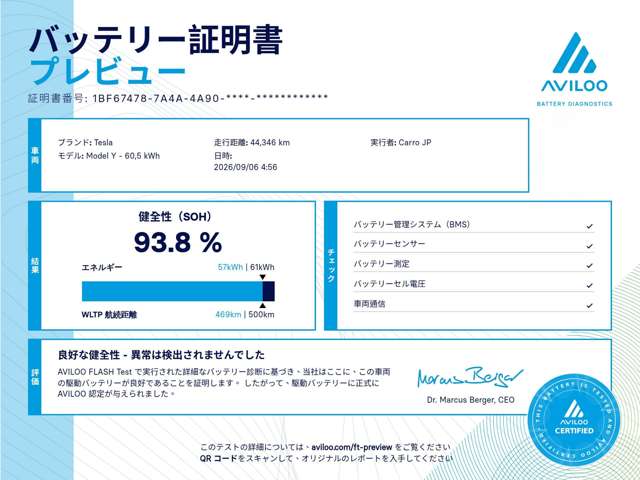Click the text Model Y - 60,5 kWh
640x480 pixels.
tap(123, 156)
